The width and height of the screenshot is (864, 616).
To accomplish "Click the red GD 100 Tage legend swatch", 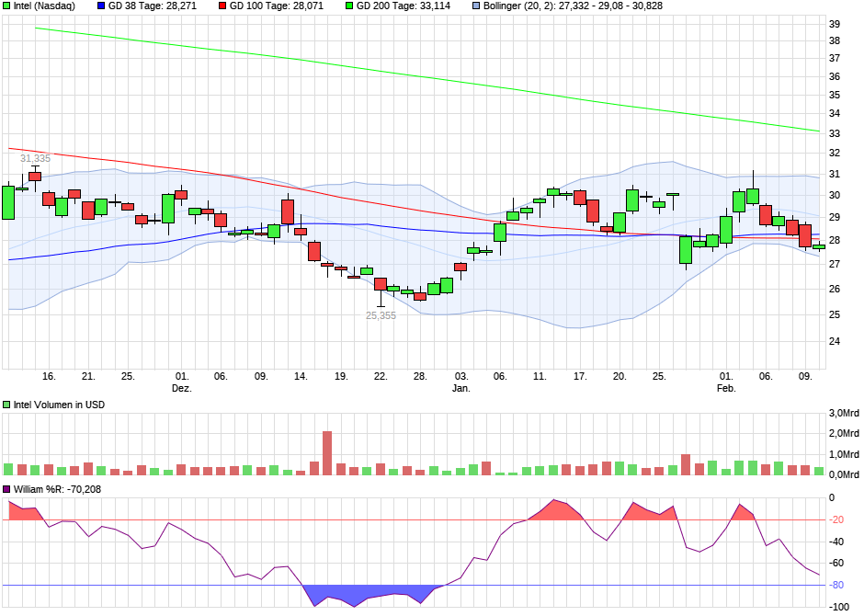I will (222, 6).
